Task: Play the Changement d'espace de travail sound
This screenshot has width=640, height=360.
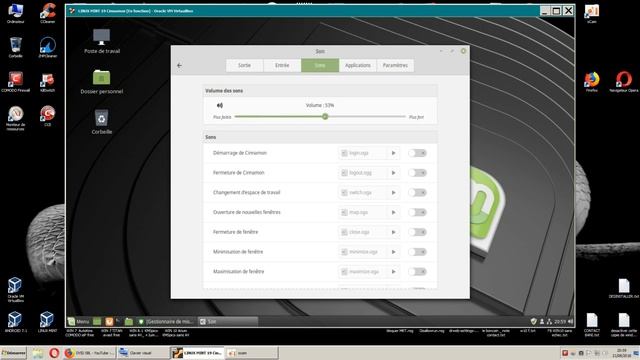Action: (x=393, y=193)
